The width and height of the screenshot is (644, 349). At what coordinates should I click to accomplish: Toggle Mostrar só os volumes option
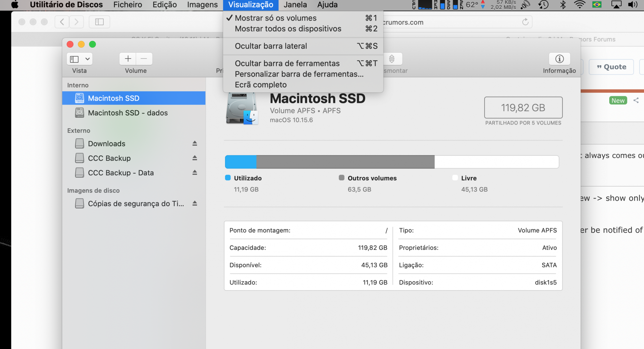click(276, 18)
